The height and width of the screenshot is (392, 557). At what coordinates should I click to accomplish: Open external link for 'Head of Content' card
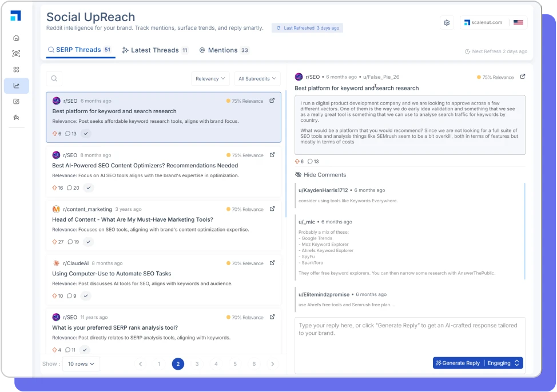272,209
